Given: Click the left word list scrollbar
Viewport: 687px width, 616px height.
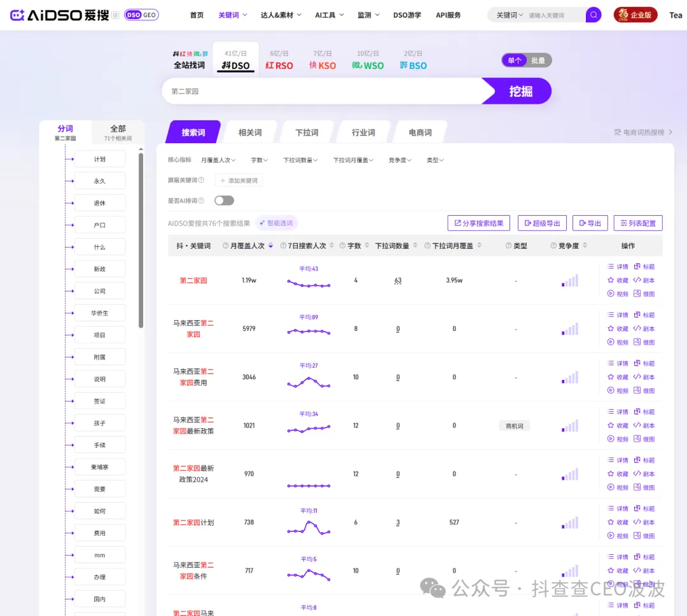Looking at the screenshot, I should click(141, 242).
